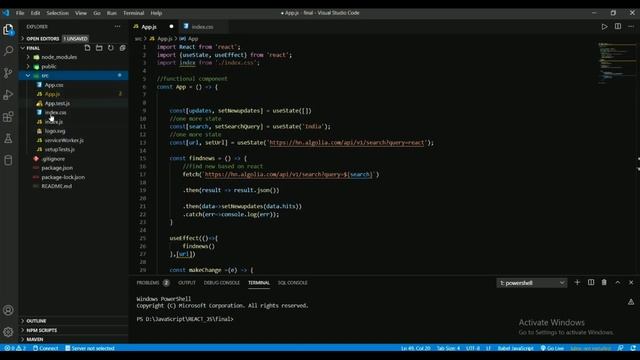The height and width of the screenshot is (360, 640).
Task: Click the notification bell in status bar
Action: 633,348
